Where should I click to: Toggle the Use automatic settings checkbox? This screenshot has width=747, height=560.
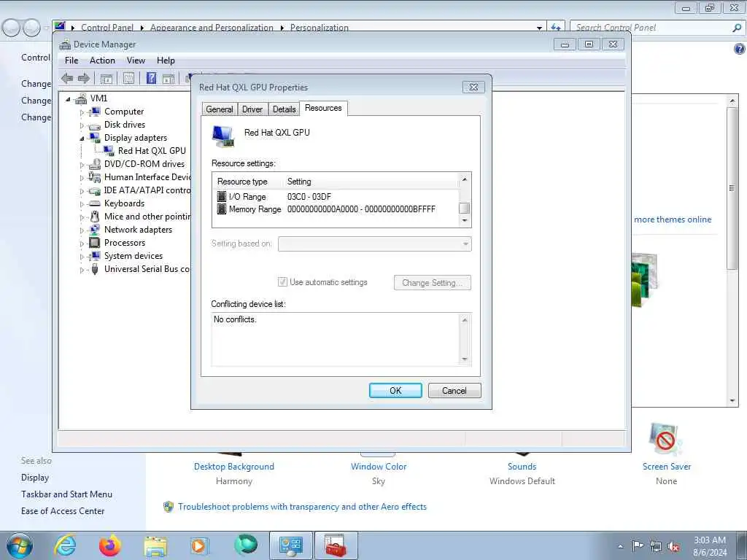(x=282, y=282)
